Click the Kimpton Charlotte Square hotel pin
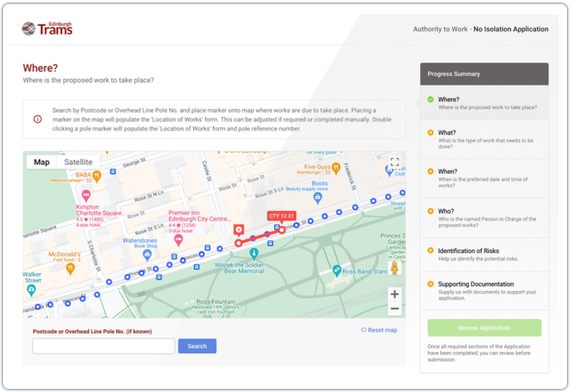This screenshot has height=392, width=570. coord(86,196)
